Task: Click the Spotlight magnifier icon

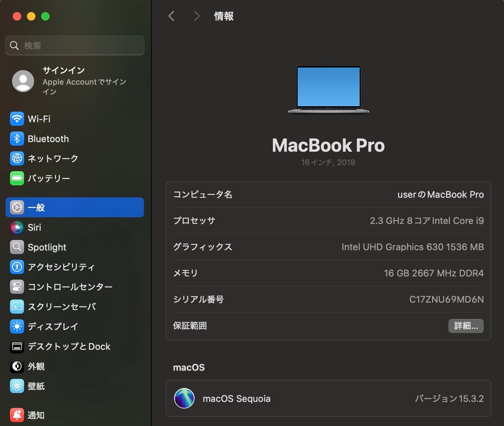Action: (17, 247)
